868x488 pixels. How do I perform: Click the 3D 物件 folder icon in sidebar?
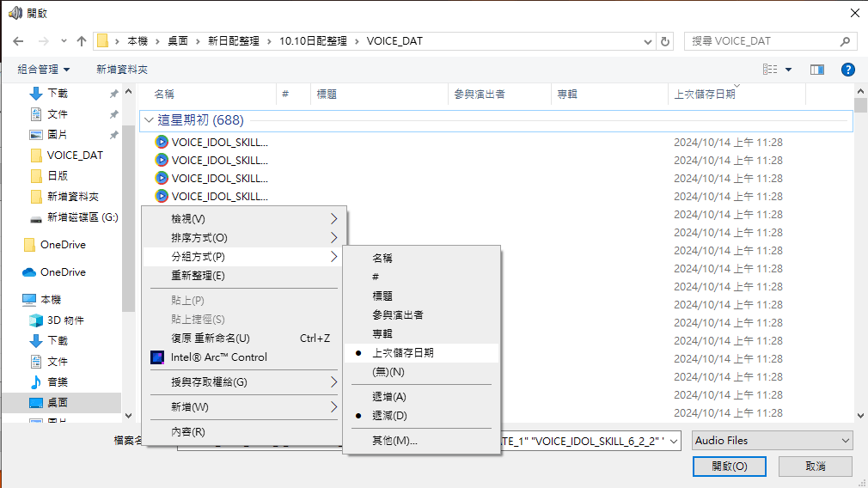click(35, 320)
